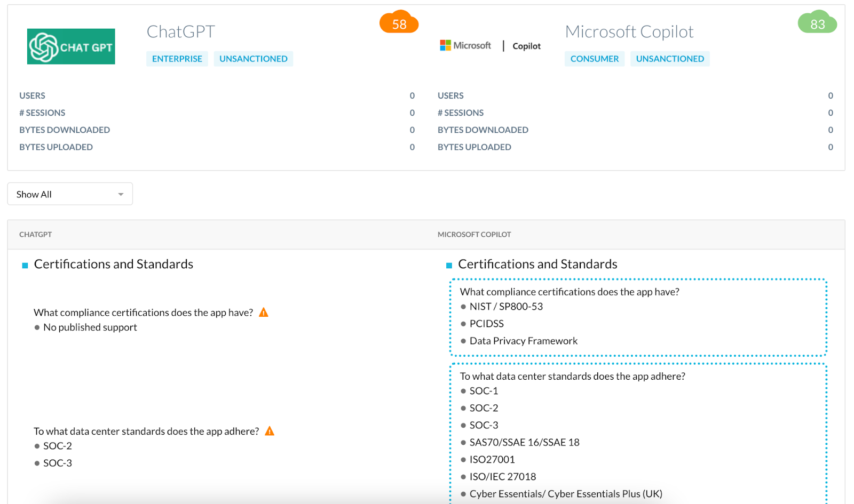Viewport: 854px width, 504px height.
Task: Click ChatGPT's Certifications and Standards heading
Action: tap(113, 264)
